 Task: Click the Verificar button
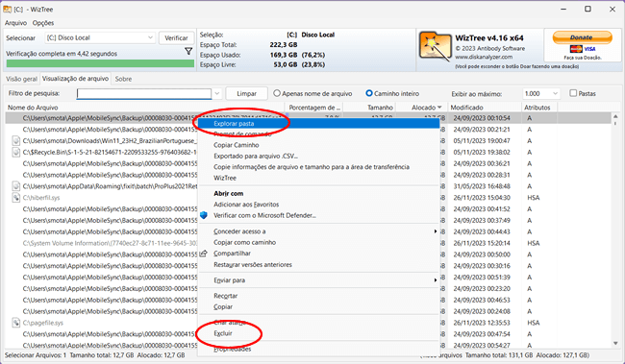coord(176,37)
